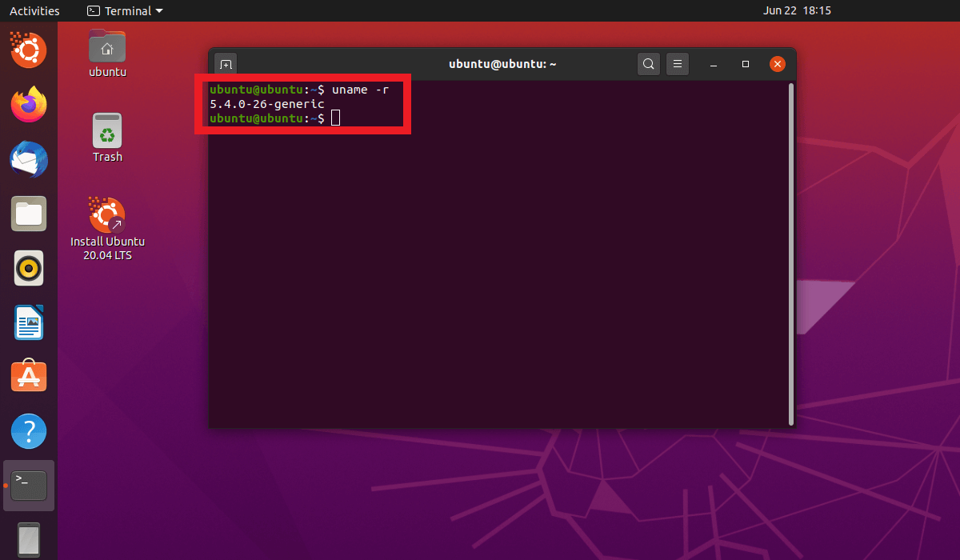Open the Activities overview
Image resolution: width=960 pixels, height=560 pixels.
(32, 10)
